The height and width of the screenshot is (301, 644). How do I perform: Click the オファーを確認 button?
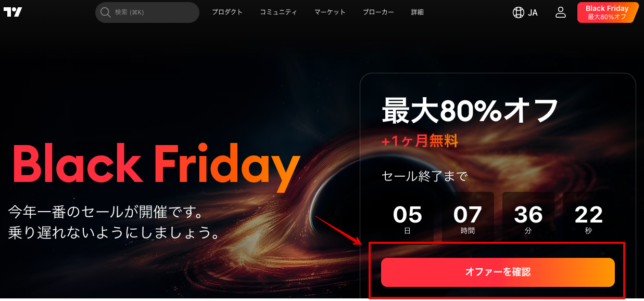click(x=498, y=272)
